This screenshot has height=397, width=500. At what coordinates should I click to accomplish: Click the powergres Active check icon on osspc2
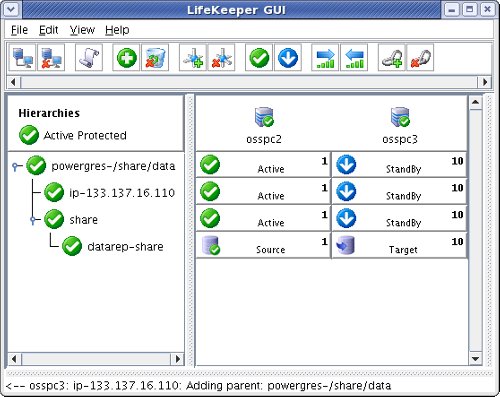210,165
